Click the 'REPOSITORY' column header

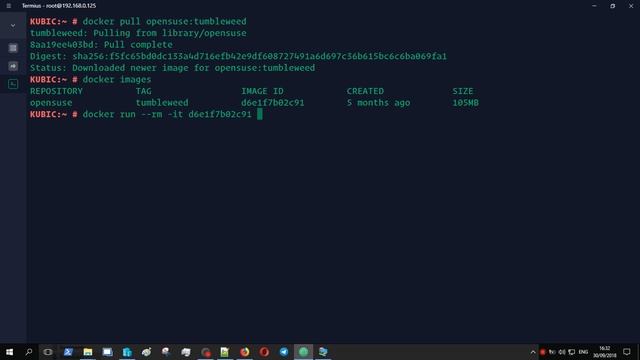[56, 91]
